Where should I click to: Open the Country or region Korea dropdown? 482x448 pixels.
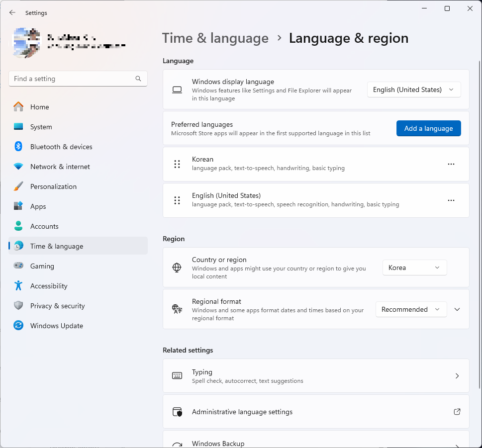click(414, 268)
